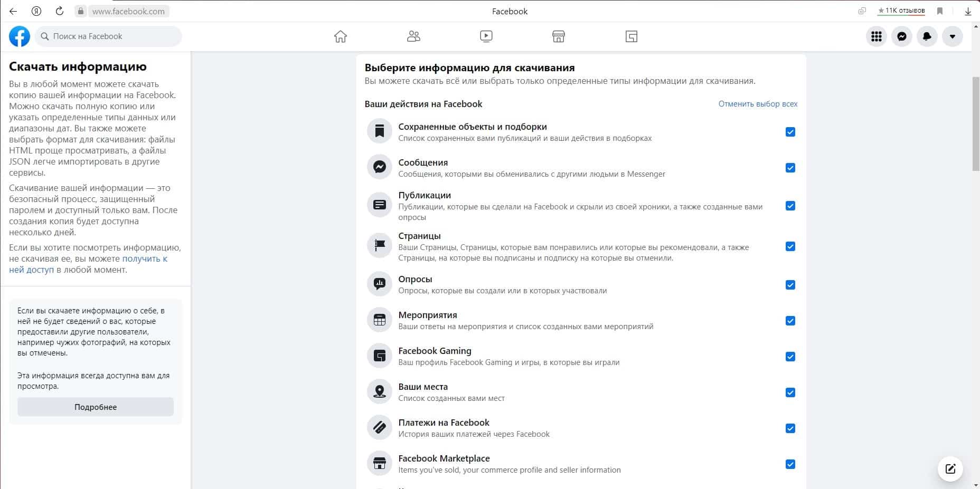The height and width of the screenshot is (489, 980).
Task: Click the Опросы poll row icon
Action: (x=380, y=285)
